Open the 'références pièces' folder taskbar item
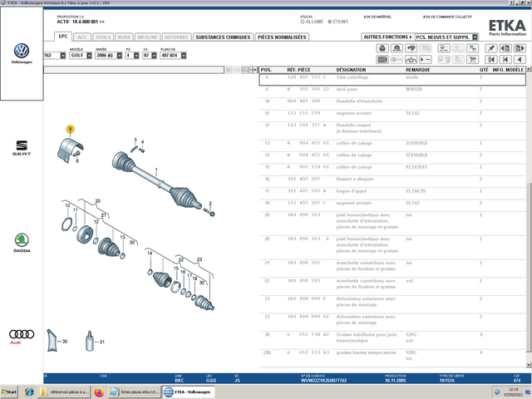This screenshot has width=532, height=399. point(64,392)
